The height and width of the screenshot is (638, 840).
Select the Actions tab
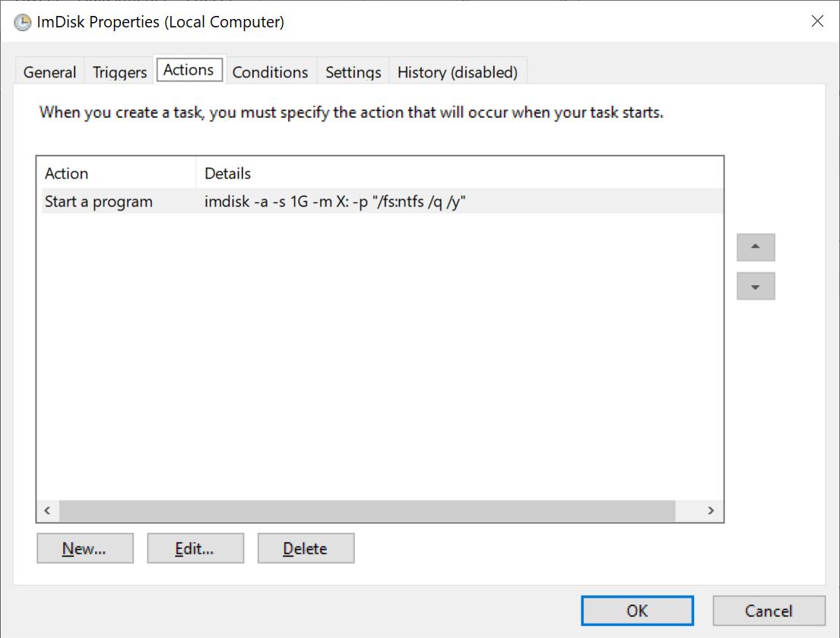pos(189,70)
